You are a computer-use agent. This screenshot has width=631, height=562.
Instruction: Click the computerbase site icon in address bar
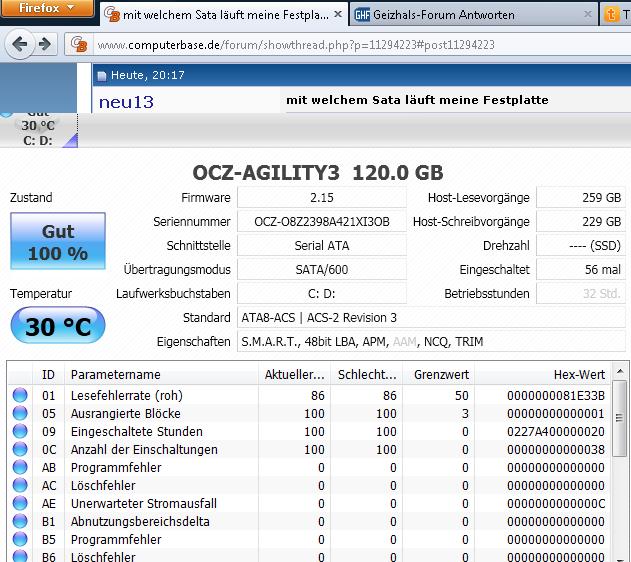coord(79,44)
